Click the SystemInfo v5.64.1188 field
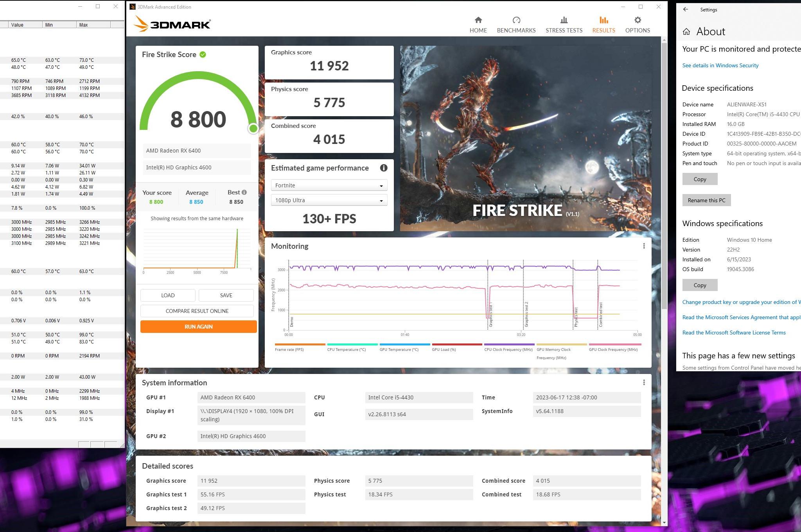The width and height of the screenshot is (801, 532). pos(587,411)
